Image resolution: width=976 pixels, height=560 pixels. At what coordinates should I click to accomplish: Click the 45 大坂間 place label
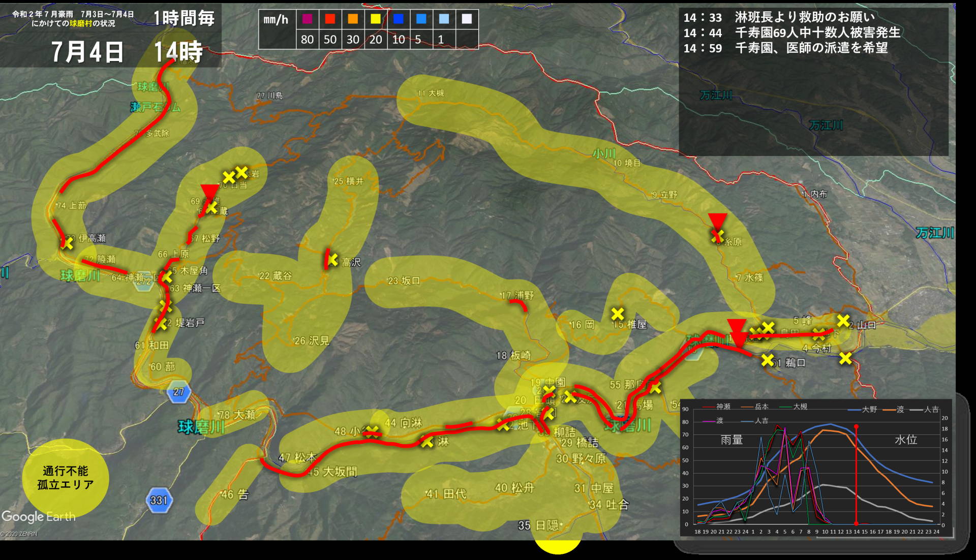tap(332, 472)
